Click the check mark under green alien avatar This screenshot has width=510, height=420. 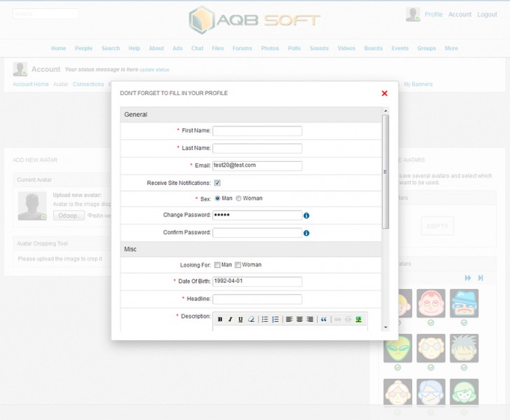[x=397, y=367]
